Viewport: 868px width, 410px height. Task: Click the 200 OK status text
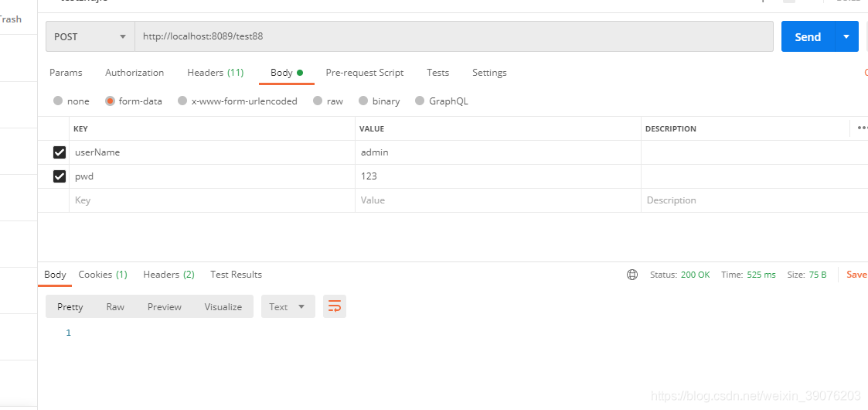[696, 275]
